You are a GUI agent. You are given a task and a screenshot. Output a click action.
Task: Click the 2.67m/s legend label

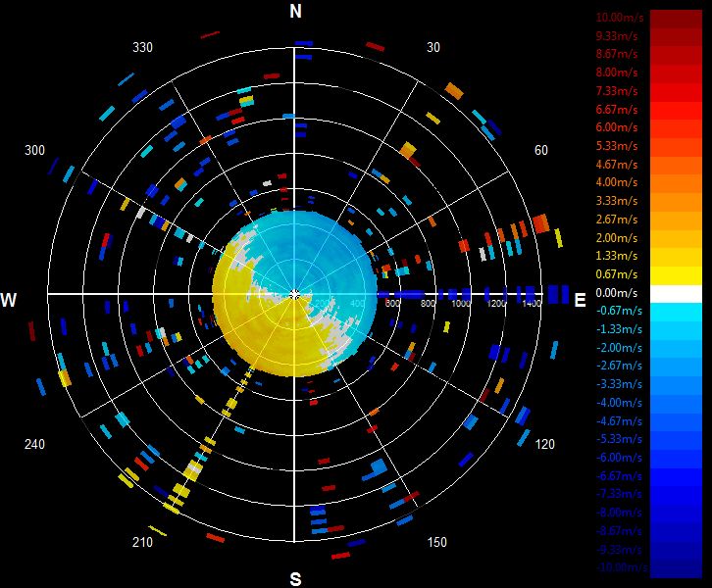(617, 220)
